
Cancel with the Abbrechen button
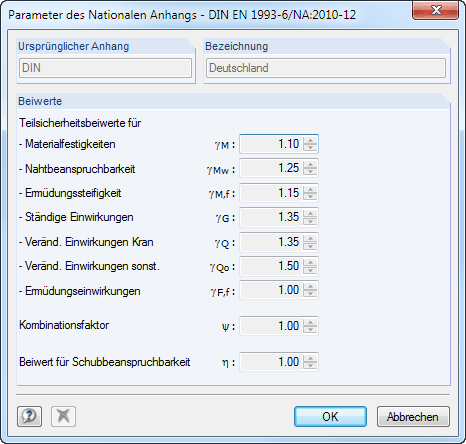[x=413, y=416]
